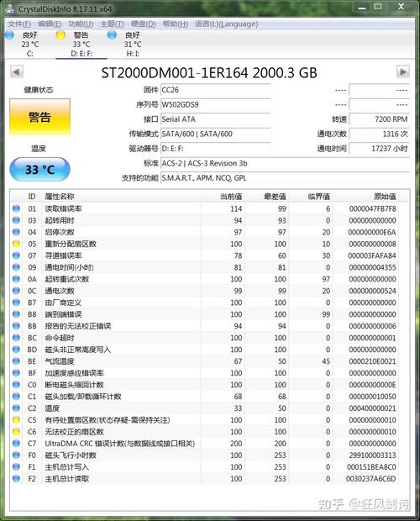Click blue status icon for attribute F2
420x521 pixels.
pos(16,478)
